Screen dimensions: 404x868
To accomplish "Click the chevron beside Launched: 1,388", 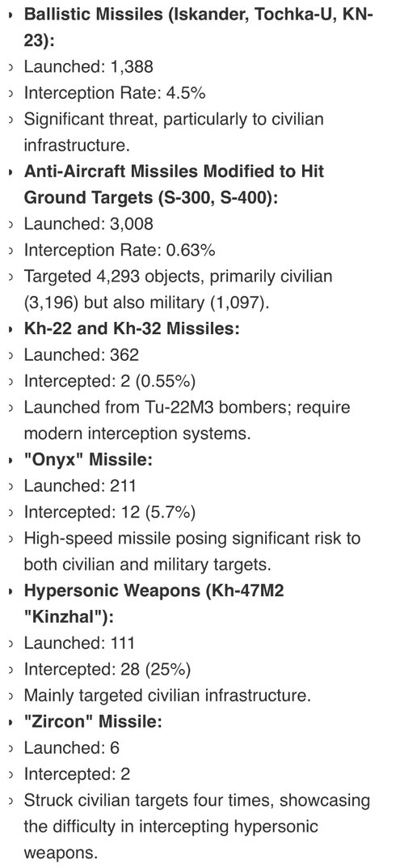I will (x=11, y=67).
